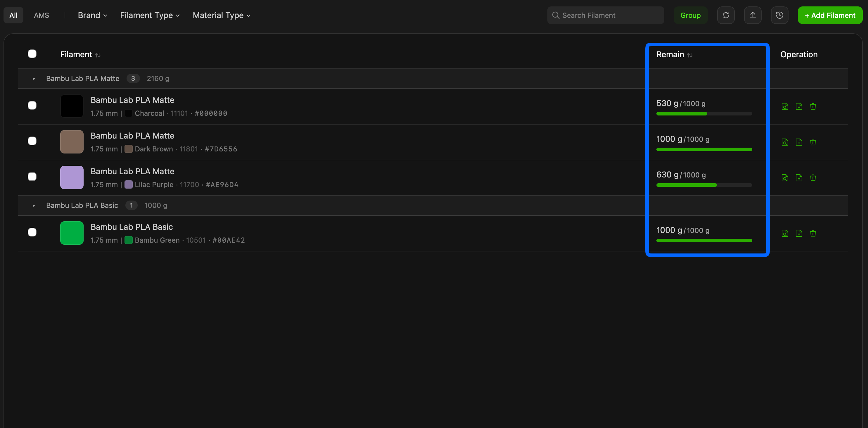Image resolution: width=868 pixels, height=428 pixels.
Task: Click view details icon for Dark Brown
Action: [785, 142]
